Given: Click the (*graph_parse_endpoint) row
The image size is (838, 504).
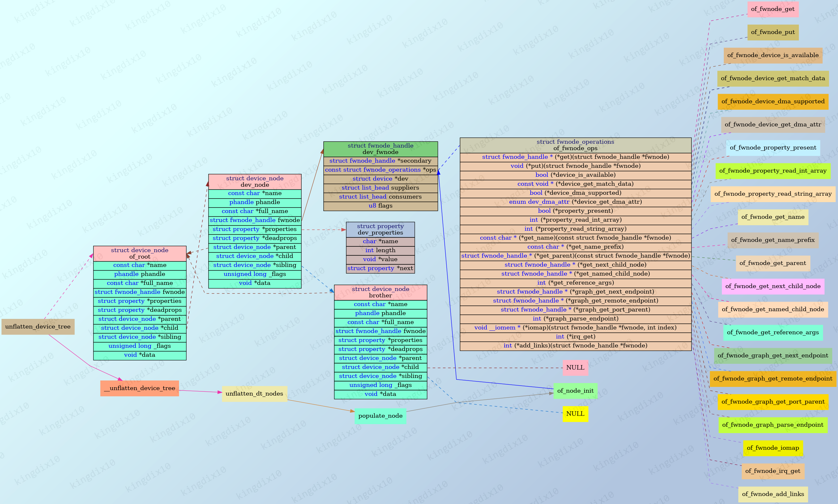Looking at the screenshot, I should point(576,319).
